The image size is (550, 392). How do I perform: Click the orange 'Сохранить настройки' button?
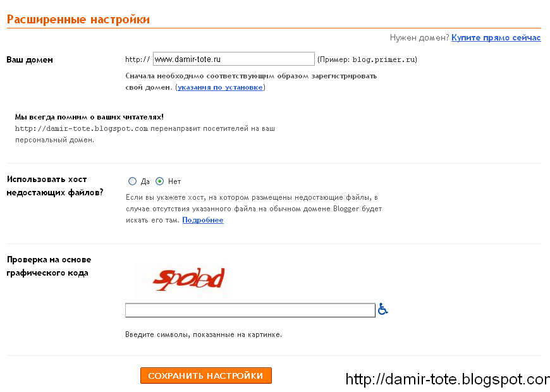click(206, 376)
